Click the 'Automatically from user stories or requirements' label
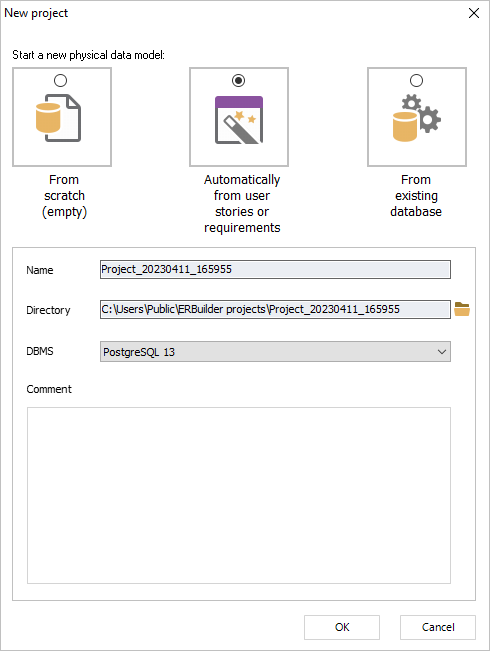Image resolution: width=490 pixels, height=651 pixels. 242,203
